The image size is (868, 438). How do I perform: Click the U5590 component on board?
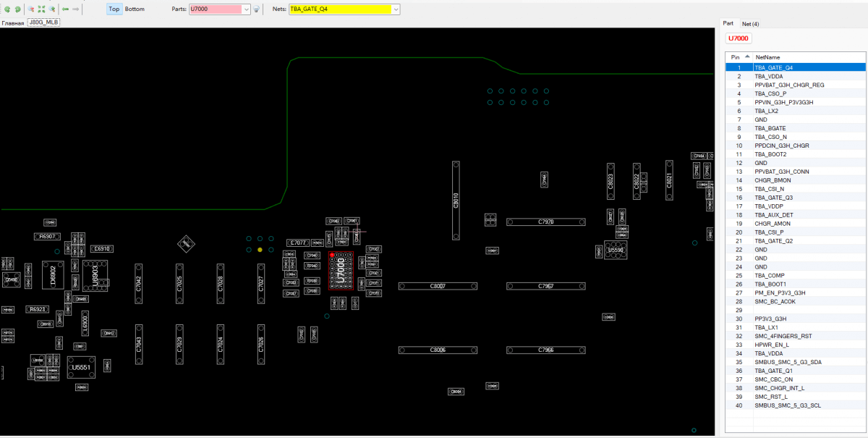616,250
